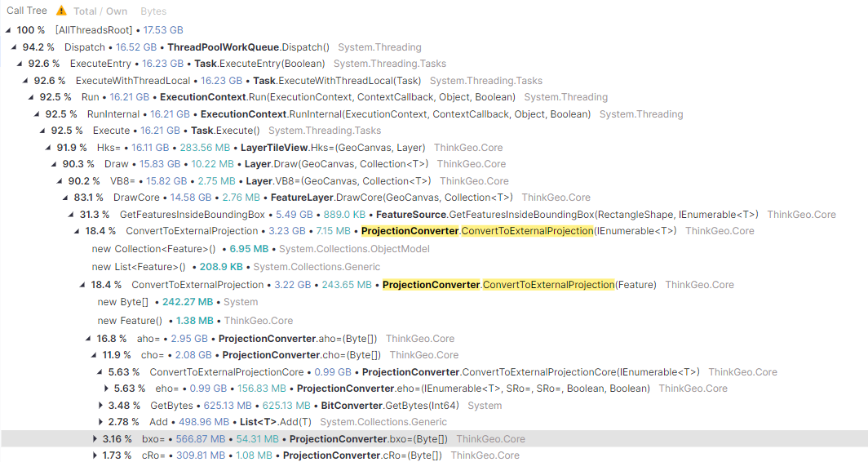The image size is (868, 462).
Task: Collapse the ExecutionContext.Run node
Action: 31,97
